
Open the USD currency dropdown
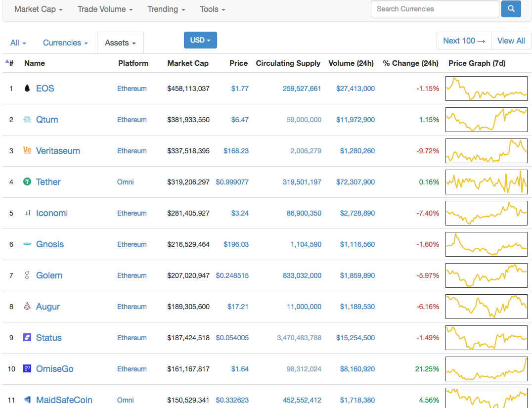click(x=200, y=40)
